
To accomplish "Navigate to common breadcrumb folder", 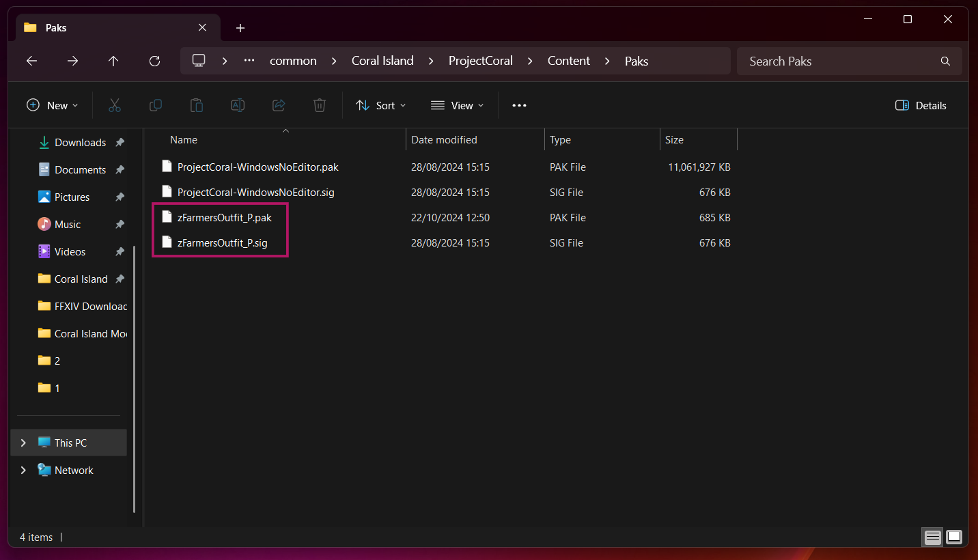I will point(293,61).
